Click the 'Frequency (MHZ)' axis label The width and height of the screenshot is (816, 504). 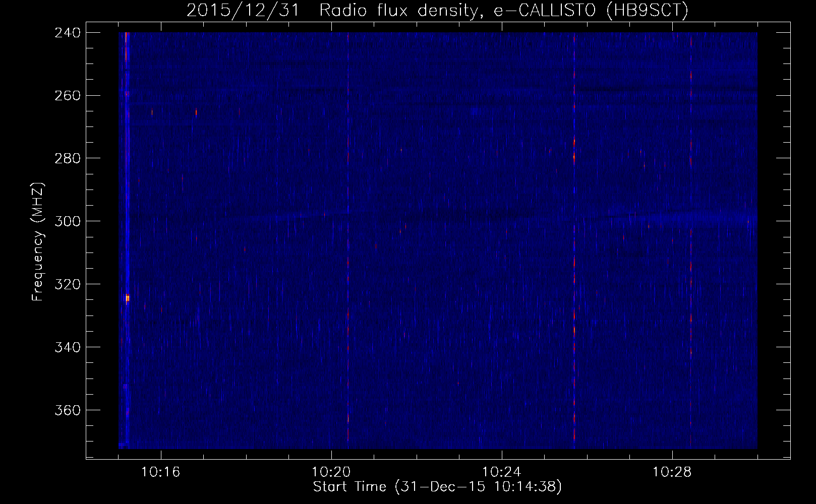38,242
